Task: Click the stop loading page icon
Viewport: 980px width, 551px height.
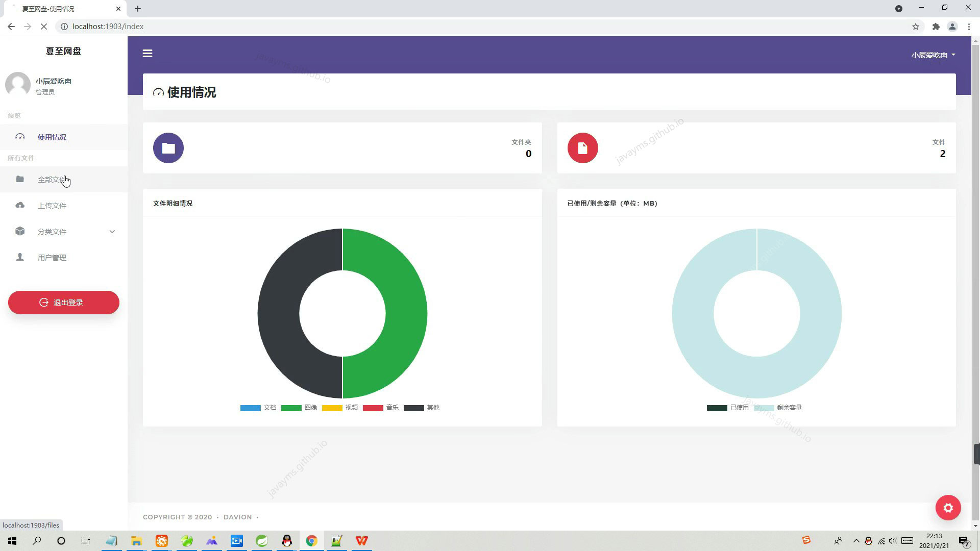Action: point(44,27)
